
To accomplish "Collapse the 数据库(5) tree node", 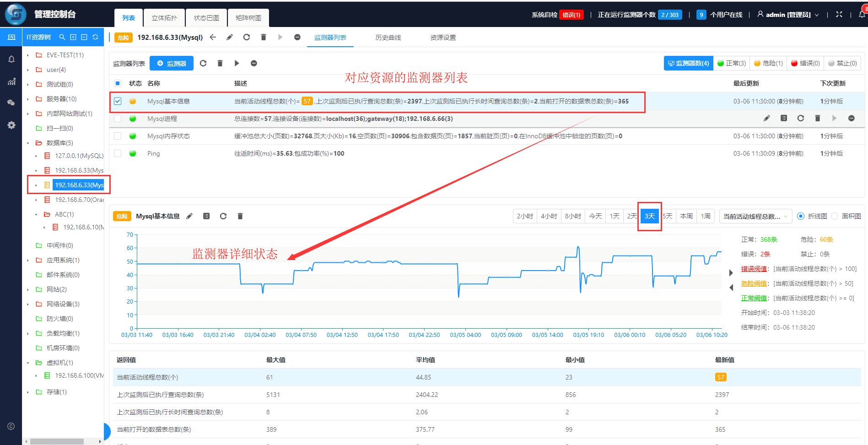I will pos(28,143).
